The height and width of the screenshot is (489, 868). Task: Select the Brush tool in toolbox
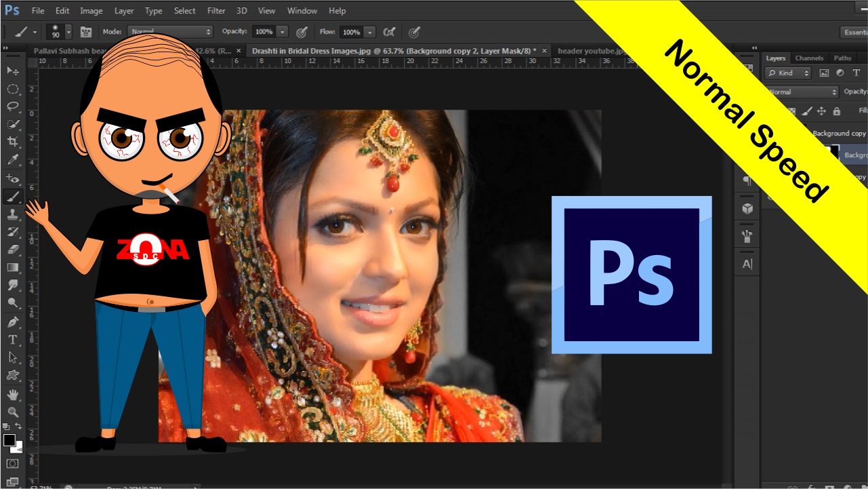pos(13,197)
